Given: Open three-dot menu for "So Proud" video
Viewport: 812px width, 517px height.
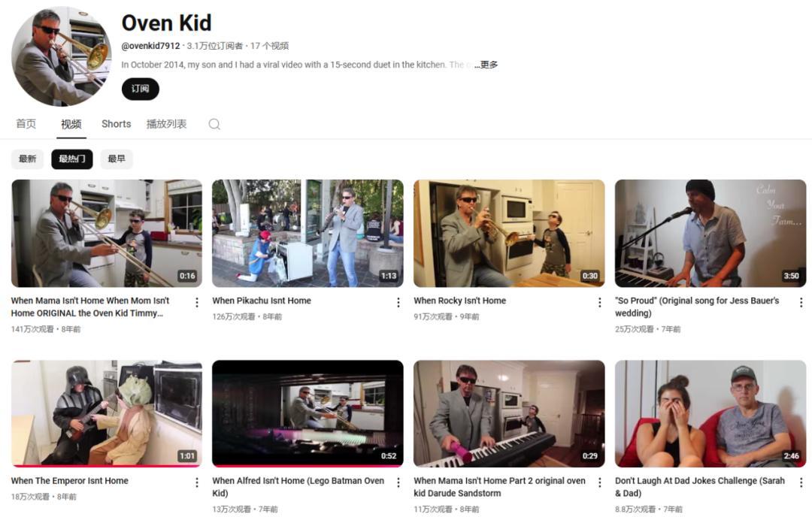Looking at the screenshot, I should [801, 302].
